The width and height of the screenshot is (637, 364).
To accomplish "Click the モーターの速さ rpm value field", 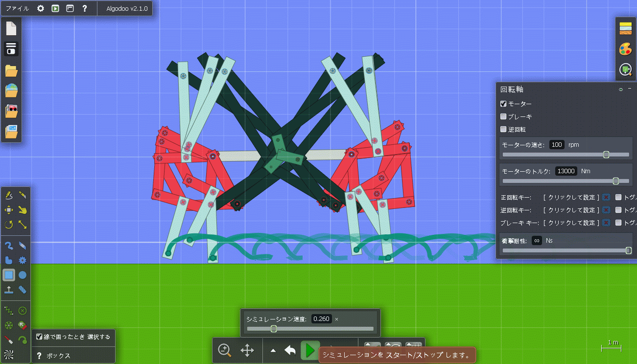I will click(556, 145).
